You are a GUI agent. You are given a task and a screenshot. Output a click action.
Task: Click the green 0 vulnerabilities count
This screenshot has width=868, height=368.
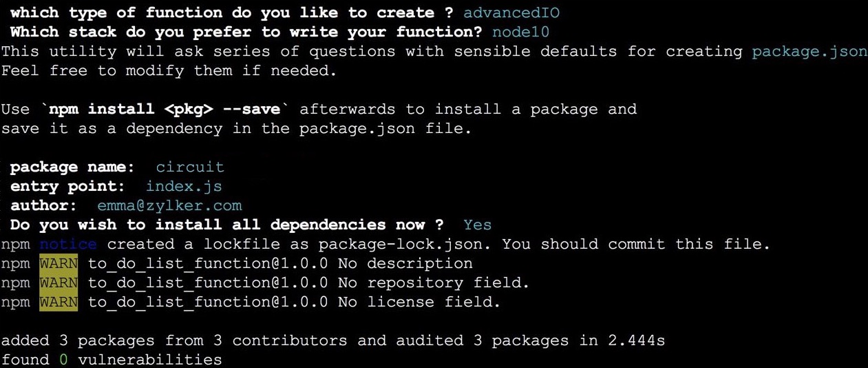pyautogui.click(x=63, y=360)
